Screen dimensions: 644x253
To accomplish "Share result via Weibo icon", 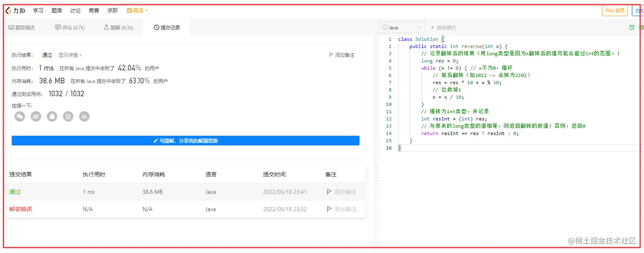I will click(36, 116).
